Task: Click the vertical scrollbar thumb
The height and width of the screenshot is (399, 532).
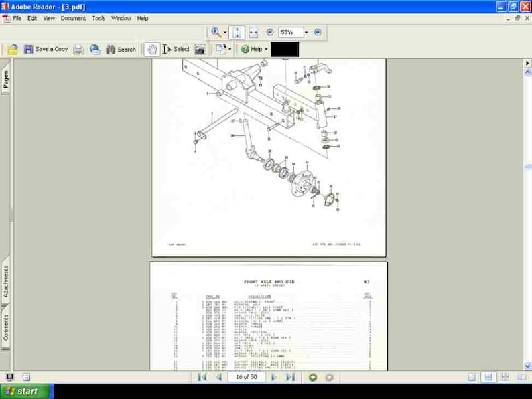Action: click(x=527, y=167)
